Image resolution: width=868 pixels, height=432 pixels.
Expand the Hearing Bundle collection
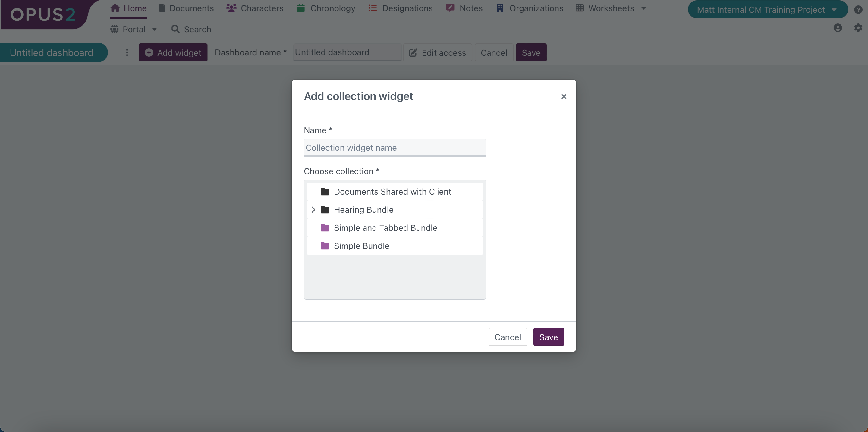pos(313,209)
